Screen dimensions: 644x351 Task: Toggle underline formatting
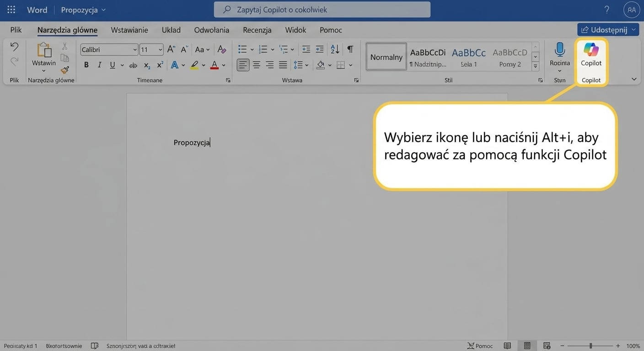click(113, 65)
